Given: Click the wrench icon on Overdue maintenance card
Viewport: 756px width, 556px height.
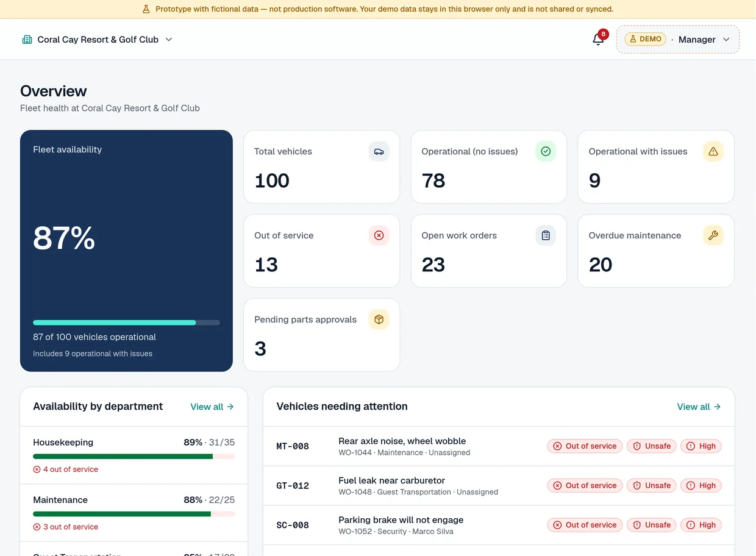Looking at the screenshot, I should (x=713, y=235).
